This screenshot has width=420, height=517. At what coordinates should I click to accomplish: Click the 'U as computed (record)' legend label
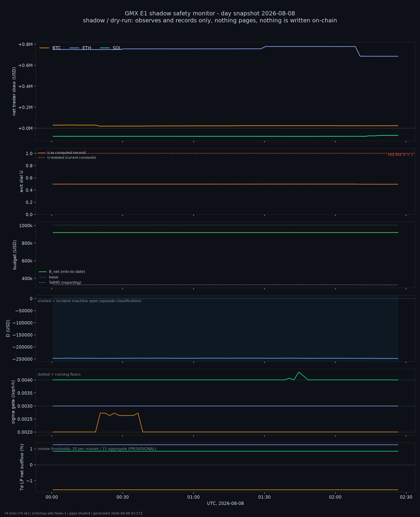click(66, 153)
